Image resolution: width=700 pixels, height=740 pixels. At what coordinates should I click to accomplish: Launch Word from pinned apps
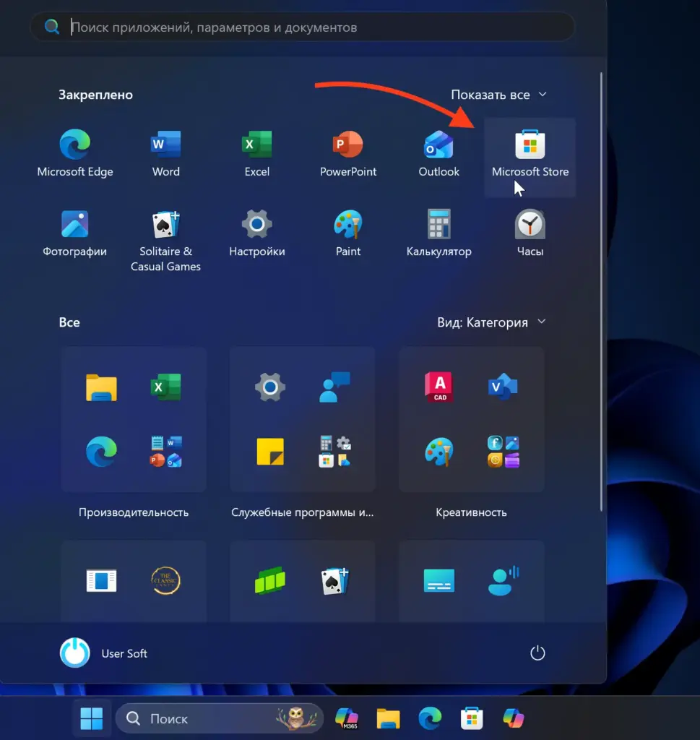[165, 153]
